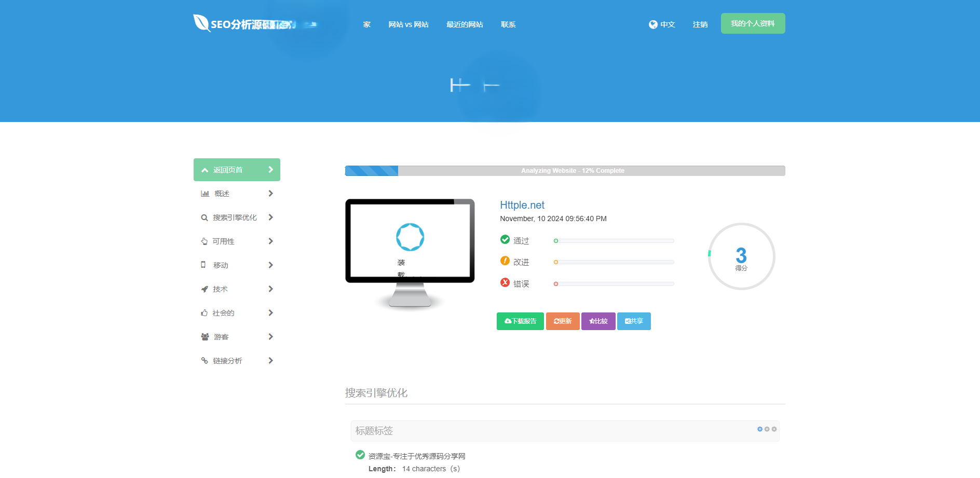The image size is (980, 478).
Task: Click the SEO leaf logo icon
Action: (x=201, y=23)
